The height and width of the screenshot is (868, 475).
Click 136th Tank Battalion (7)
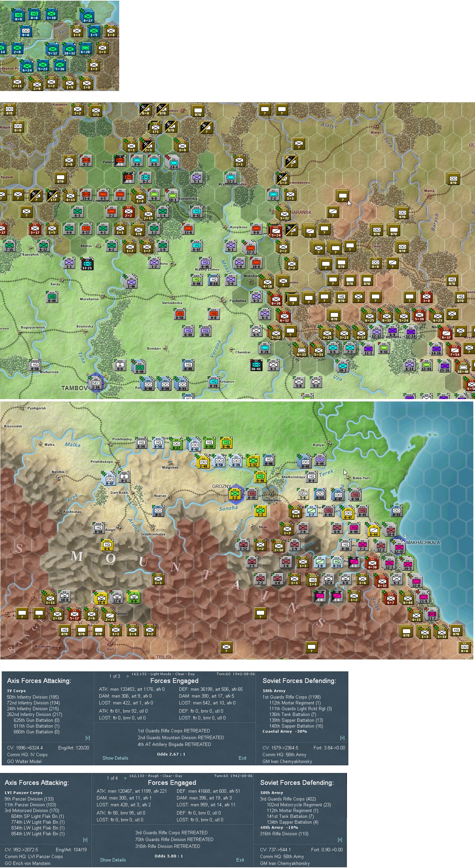pyautogui.click(x=292, y=714)
